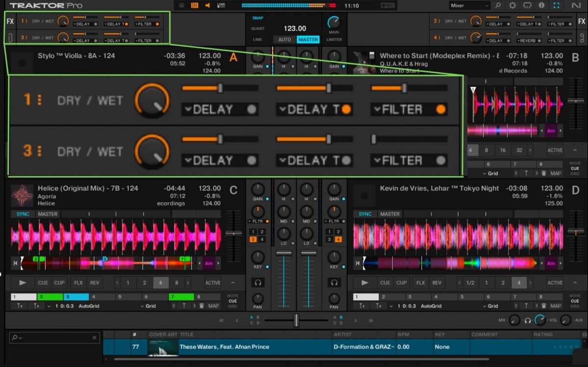Delete Deck D cue with trash icon

point(544,306)
